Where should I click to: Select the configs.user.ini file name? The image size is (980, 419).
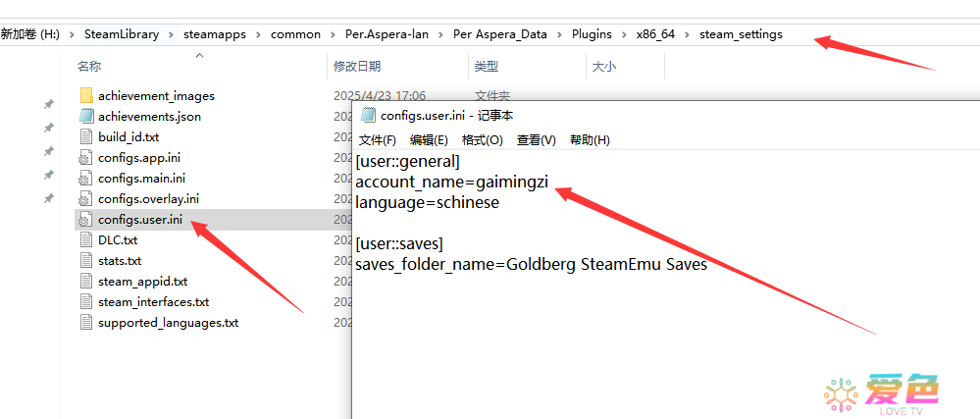140,220
